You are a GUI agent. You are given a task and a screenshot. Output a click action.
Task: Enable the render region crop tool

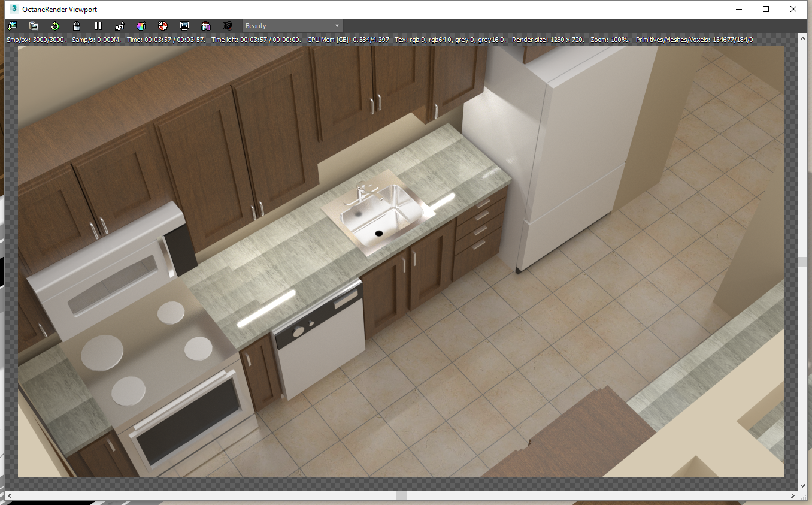206,26
